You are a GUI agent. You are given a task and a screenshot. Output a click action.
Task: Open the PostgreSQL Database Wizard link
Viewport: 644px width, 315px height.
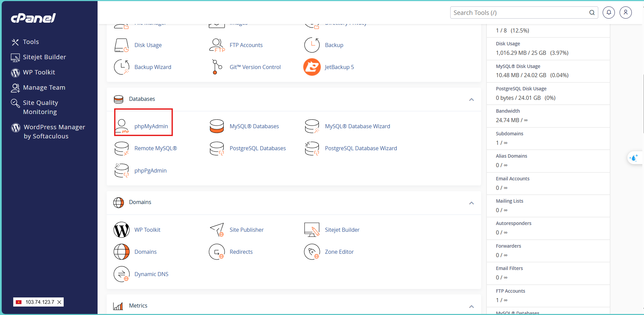(361, 148)
